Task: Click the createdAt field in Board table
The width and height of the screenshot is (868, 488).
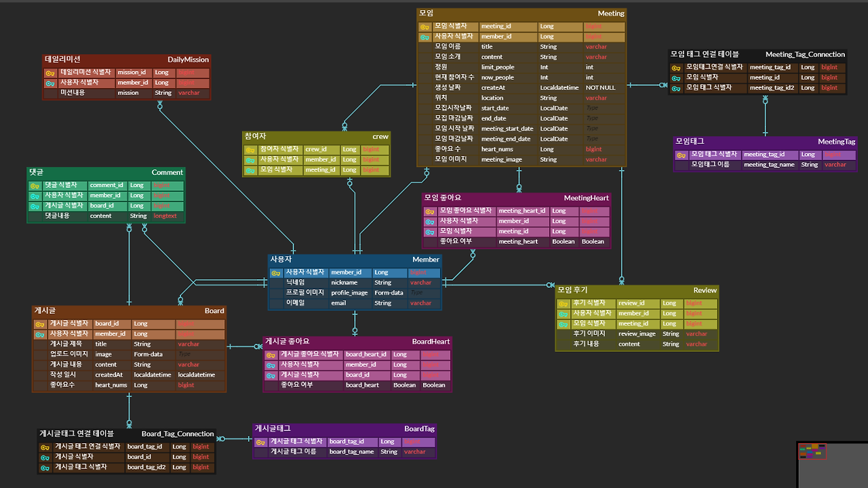Action: point(108,375)
